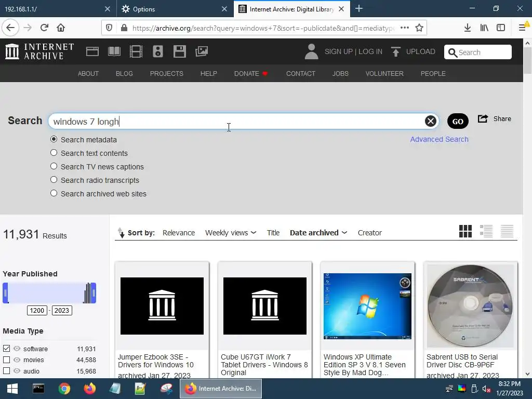
Task: Sort results by Relevance
Action: (x=179, y=233)
